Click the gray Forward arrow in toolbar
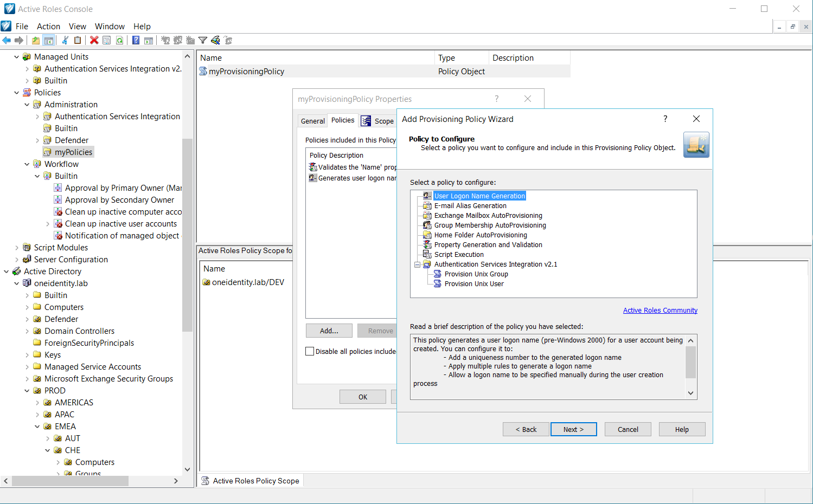The width and height of the screenshot is (813, 504). tap(19, 40)
